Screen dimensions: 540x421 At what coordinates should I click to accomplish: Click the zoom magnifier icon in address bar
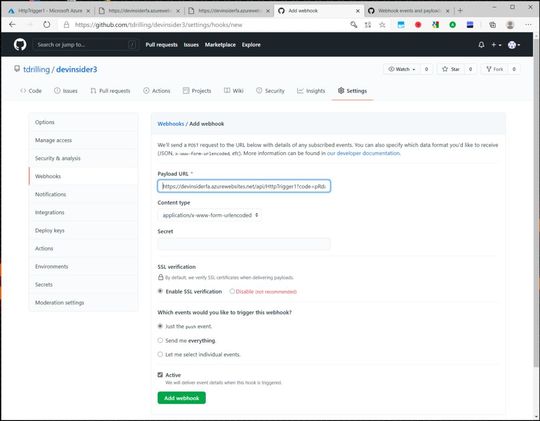click(x=354, y=24)
